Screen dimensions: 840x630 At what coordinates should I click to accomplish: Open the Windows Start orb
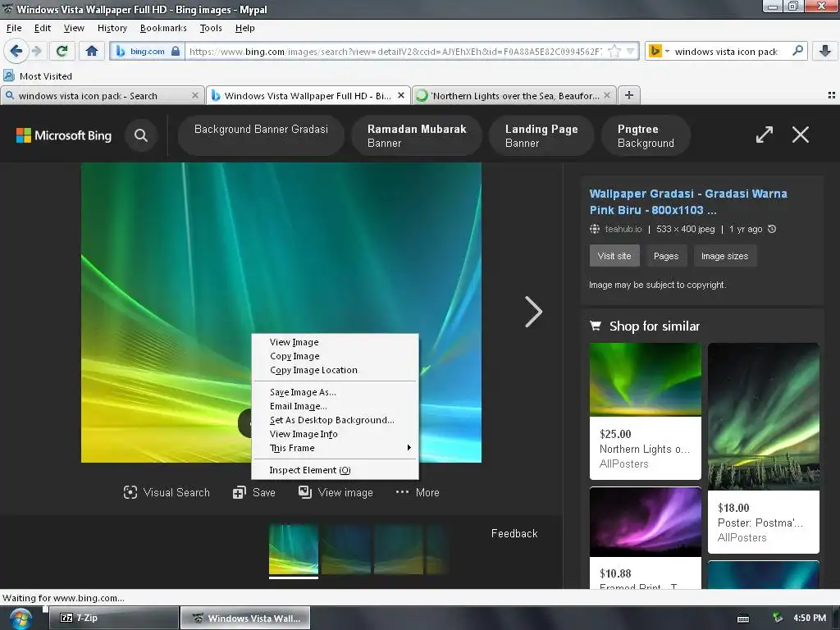[20, 619]
